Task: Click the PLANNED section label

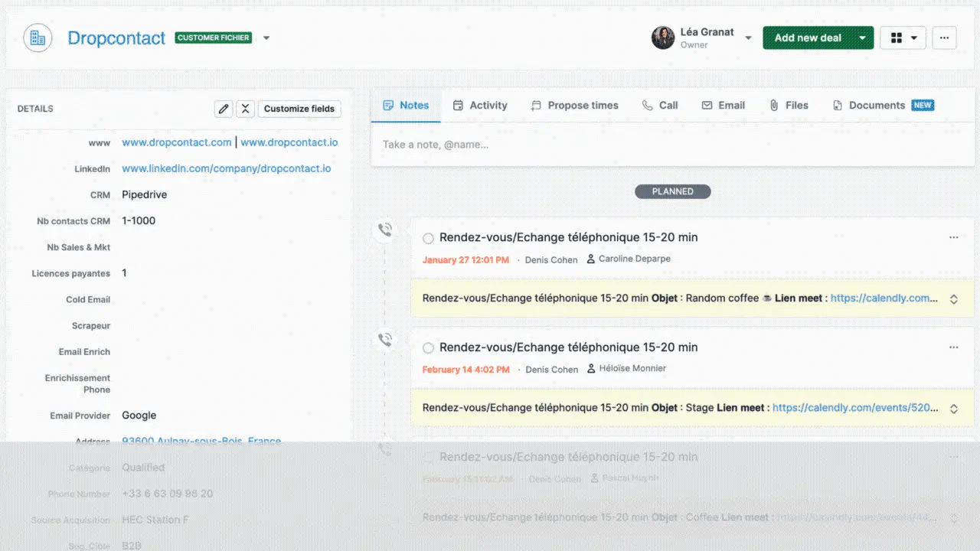Action: pyautogui.click(x=673, y=191)
